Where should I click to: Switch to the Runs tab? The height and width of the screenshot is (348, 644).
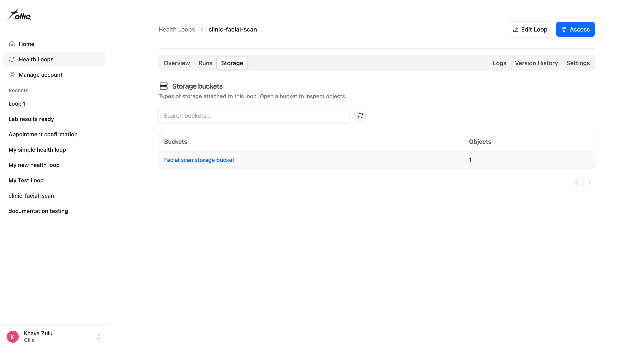pyautogui.click(x=205, y=63)
